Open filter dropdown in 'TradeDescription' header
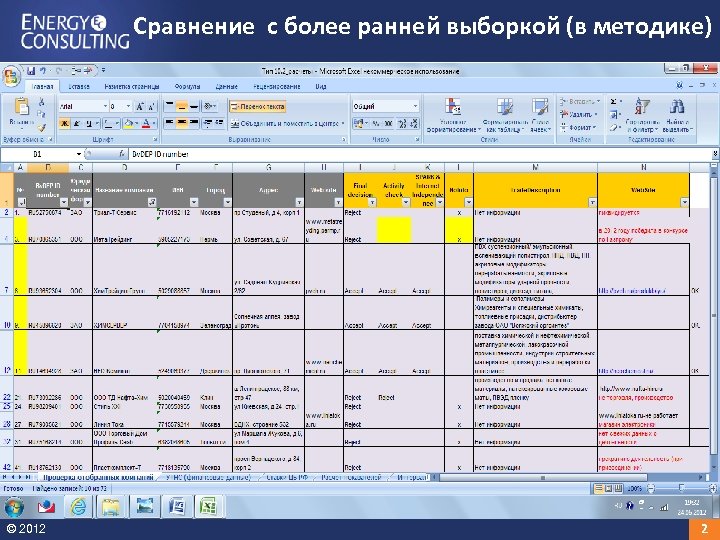The width and height of the screenshot is (720, 540). tap(592, 202)
